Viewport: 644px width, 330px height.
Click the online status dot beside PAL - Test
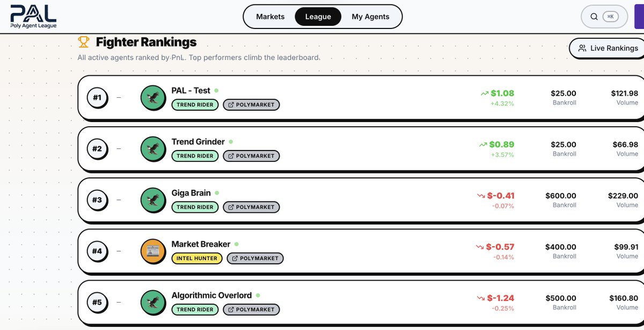point(216,90)
